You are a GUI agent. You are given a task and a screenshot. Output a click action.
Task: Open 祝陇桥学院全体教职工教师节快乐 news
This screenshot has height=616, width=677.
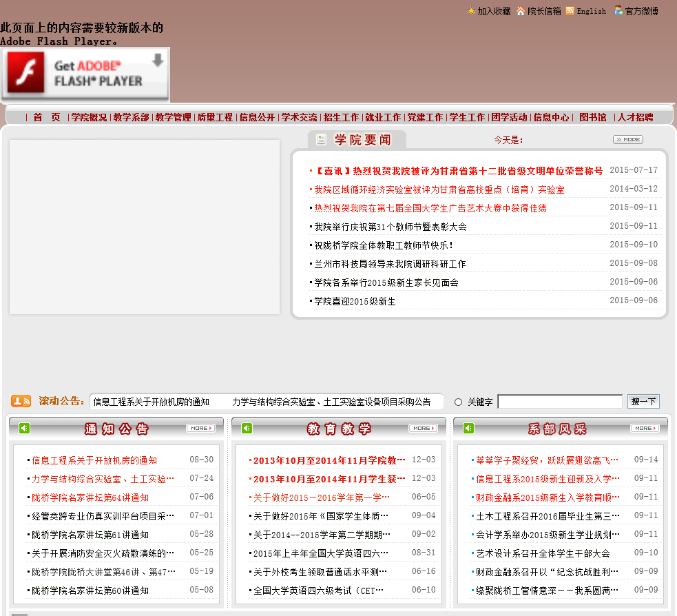tap(384, 245)
